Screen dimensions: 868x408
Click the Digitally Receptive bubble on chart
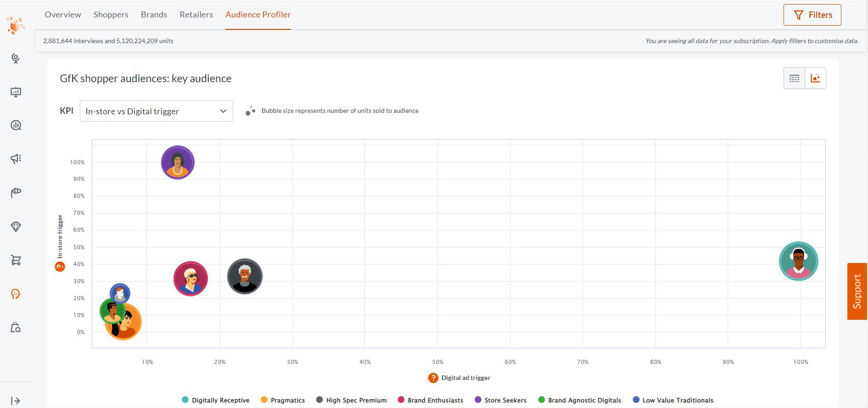(x=798, y=261)
